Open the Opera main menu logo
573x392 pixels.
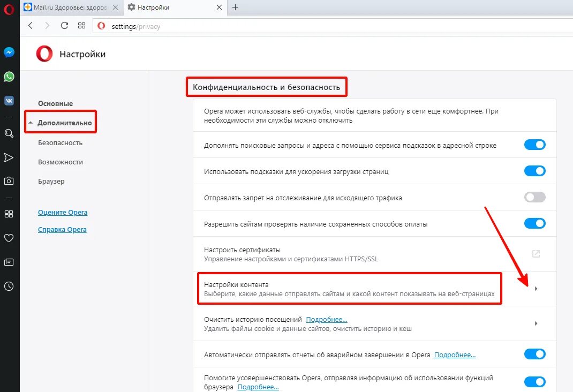pos(9,9)
